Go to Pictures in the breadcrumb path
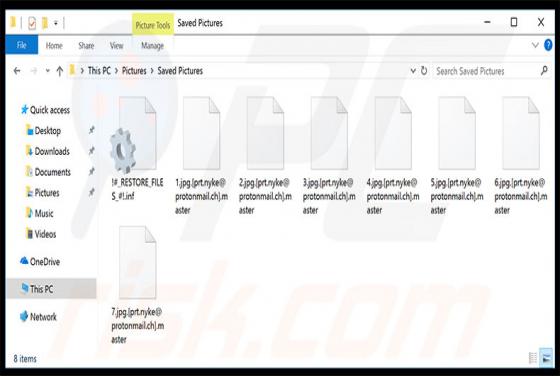The width and height of the screenshot is (560, 376). (134, 71)
